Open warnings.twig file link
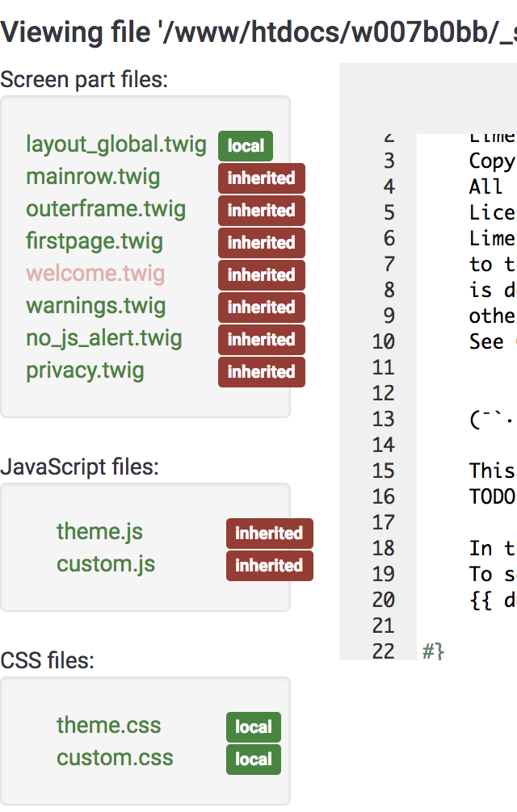The image size is (517, 812). 96,306
